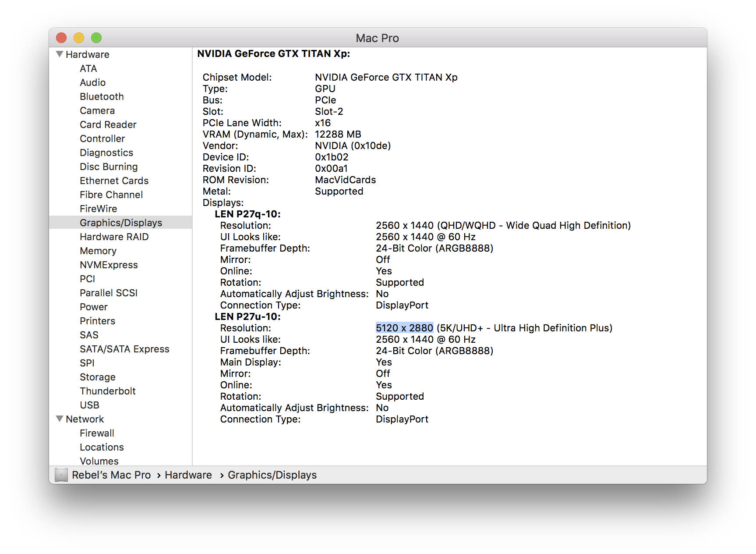Click the computer icon in the path bar
The image size is (756, 554).
click(61, 475)
